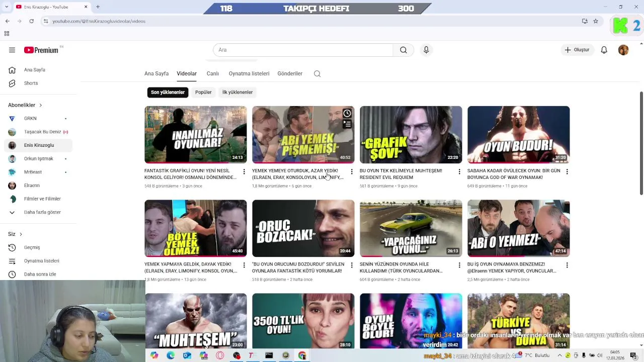Click the Oluştur create button
This screenshot has height=362, width=644.
click(577, 50)
